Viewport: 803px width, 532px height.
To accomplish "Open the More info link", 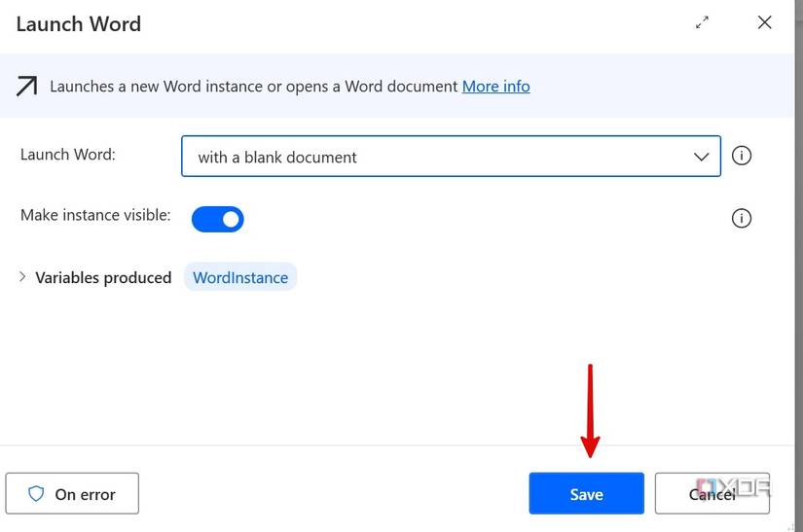I will click(495, 87).
